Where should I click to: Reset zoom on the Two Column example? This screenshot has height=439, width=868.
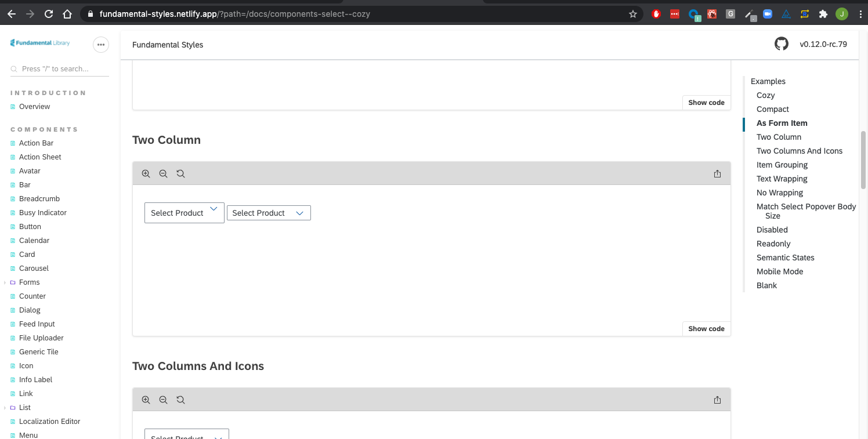click(180, 173)
